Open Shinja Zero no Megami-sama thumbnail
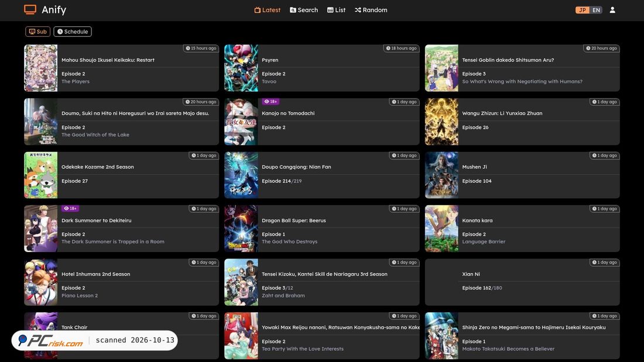Viewport: 644px width, 362px height. 441,336
